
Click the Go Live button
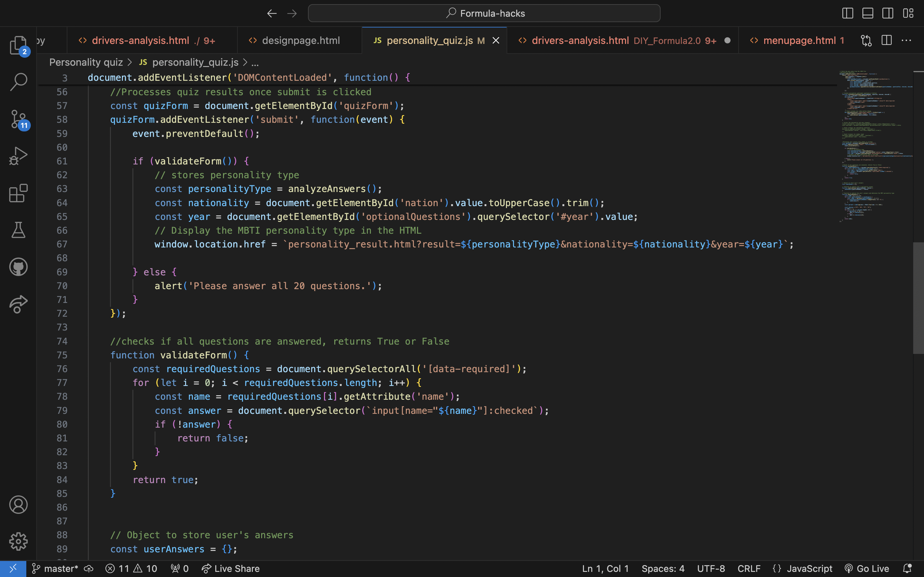pos(867,569)
